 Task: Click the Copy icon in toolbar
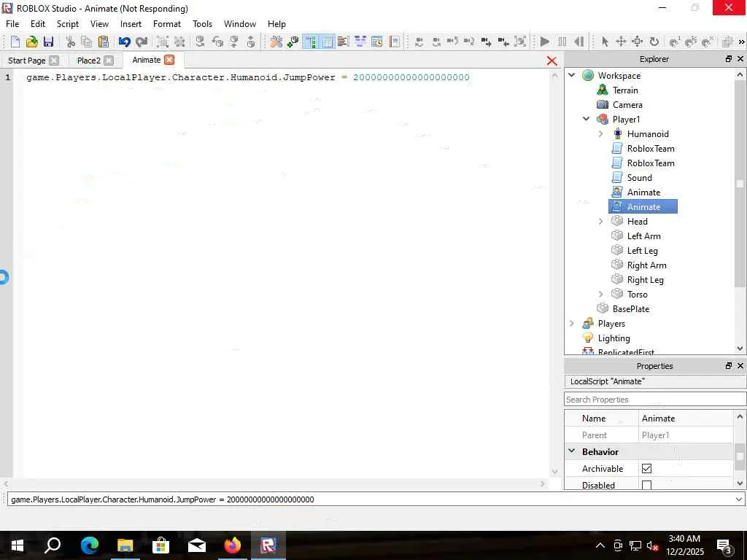(86, 42)
